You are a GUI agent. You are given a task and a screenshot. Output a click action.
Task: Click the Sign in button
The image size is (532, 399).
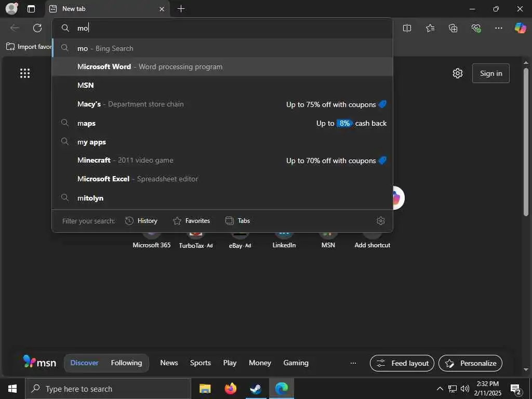point(490,73)
